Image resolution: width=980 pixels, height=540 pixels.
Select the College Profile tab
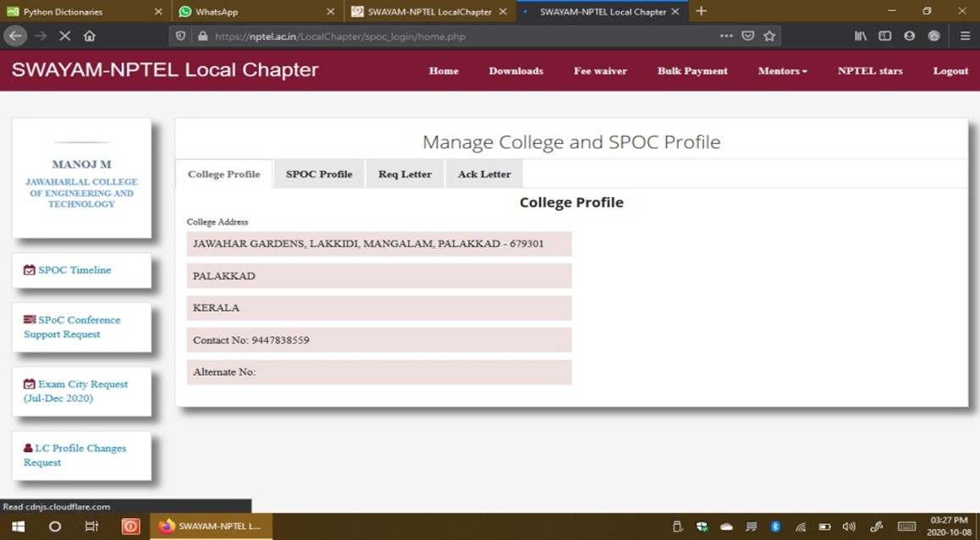click(223, 174)
